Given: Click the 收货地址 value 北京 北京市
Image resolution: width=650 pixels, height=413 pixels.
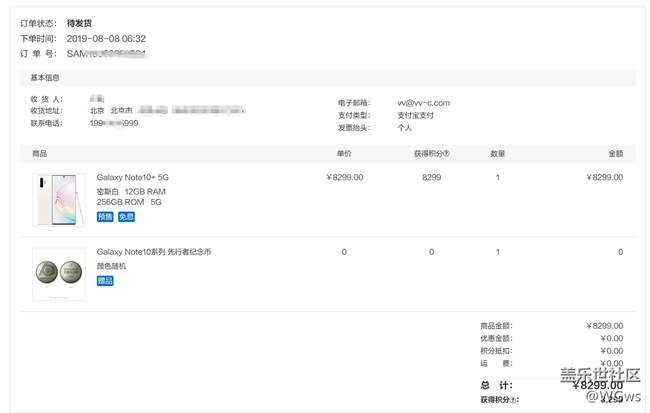Looking at the screenshot, I should [x=111, y=110].
